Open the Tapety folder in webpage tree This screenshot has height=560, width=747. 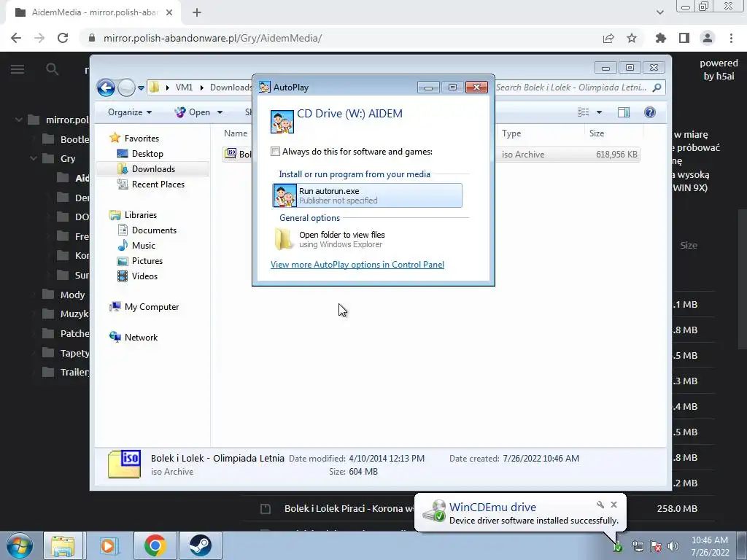[x=66, y=353]
